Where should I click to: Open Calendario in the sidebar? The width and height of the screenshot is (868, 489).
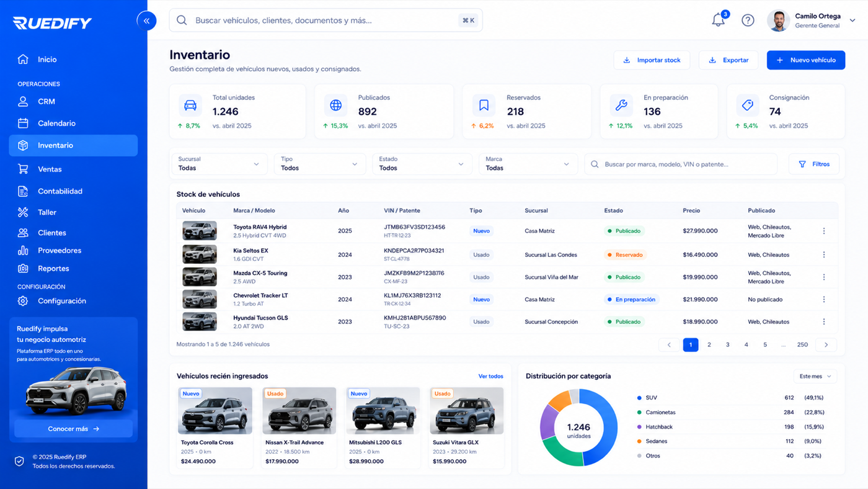73,123
